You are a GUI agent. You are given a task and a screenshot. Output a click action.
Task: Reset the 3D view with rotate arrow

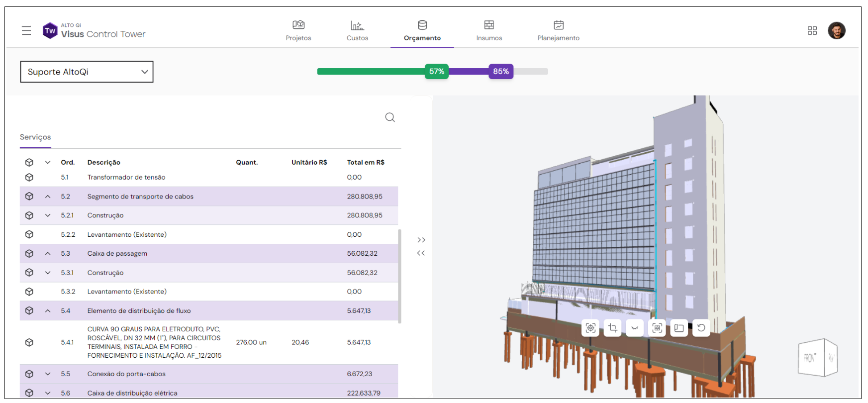pyautogui.click(x=701, y=328)
